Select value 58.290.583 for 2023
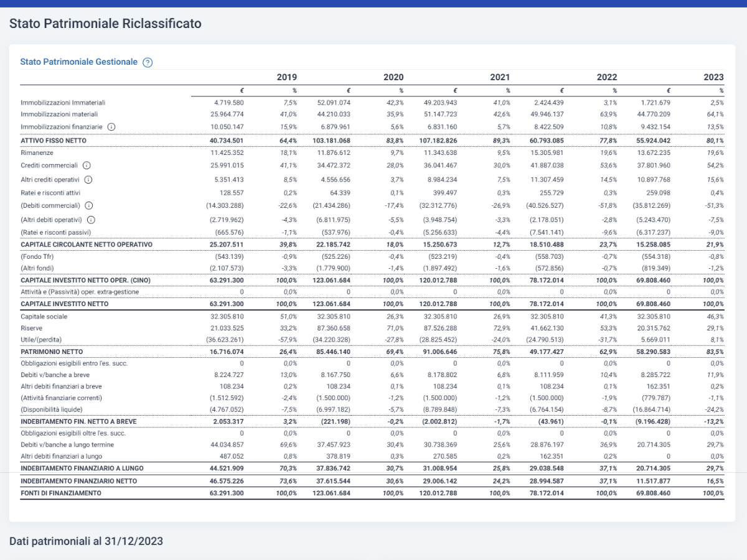 (x=653, y=352)
